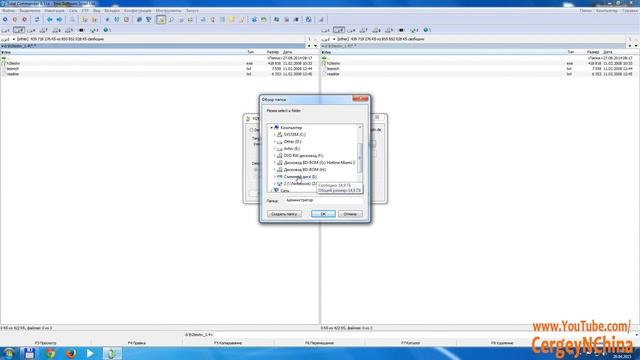Image resolution: width=640 pixels, height=360 pixels.
Task: Open Chrome from the taskbar
Action: click(51, 353)
